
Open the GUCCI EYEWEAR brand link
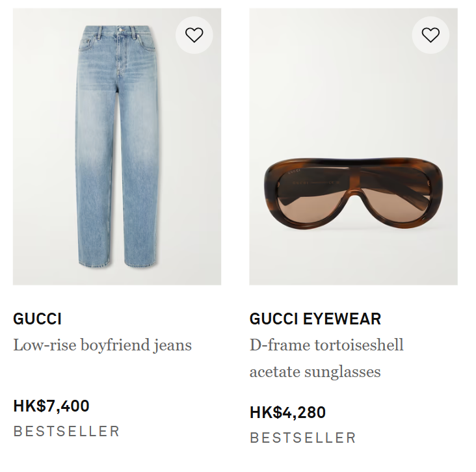(x=315, y=319)
